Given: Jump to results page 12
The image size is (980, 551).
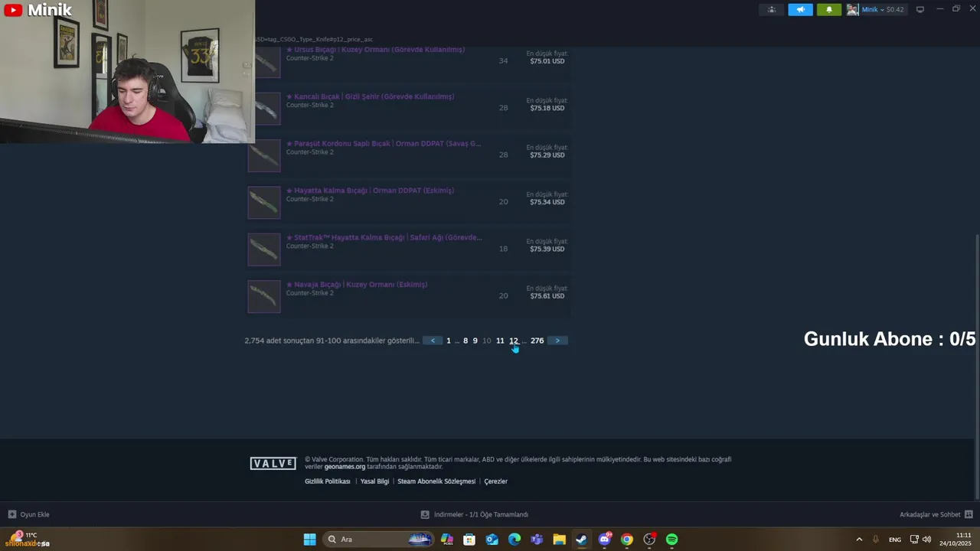Looking at the screenshot, I should tap(514, 341).
